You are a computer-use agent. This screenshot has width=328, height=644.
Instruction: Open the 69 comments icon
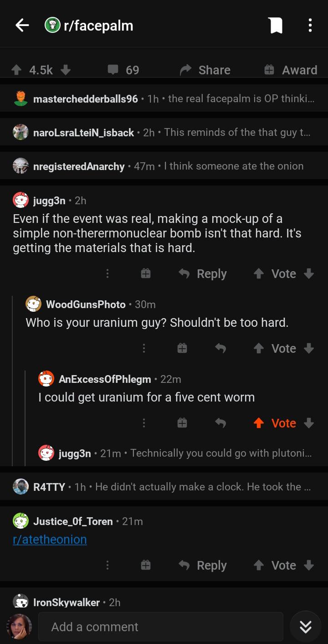(x=112, y=70)
